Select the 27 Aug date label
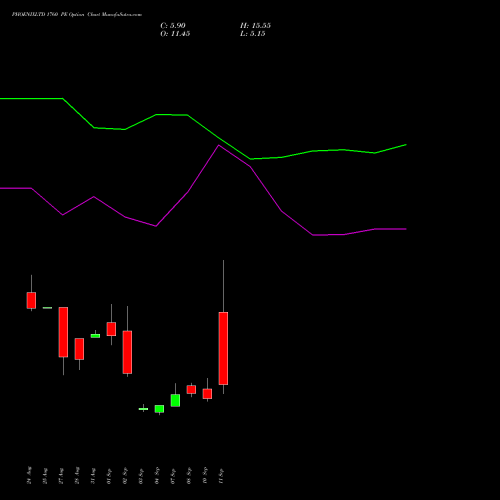Viewport: 500px width, 500px height. pyautogui.click(x=61, y=476)
